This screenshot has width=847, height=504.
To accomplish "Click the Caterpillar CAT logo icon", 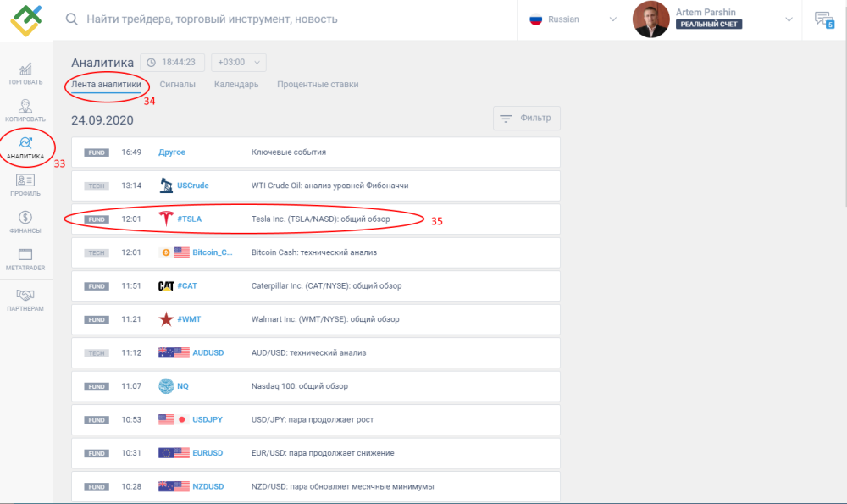I will [x=166, y=285].
